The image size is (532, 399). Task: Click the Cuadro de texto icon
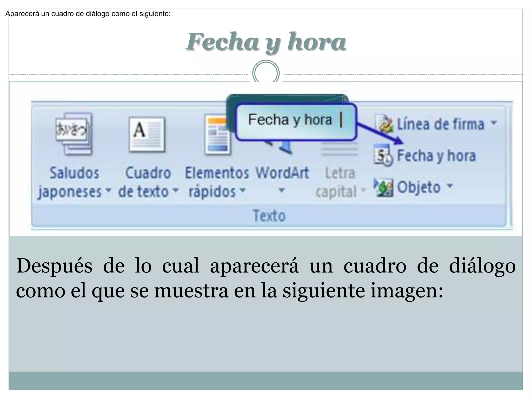click(x=147, y=134)
